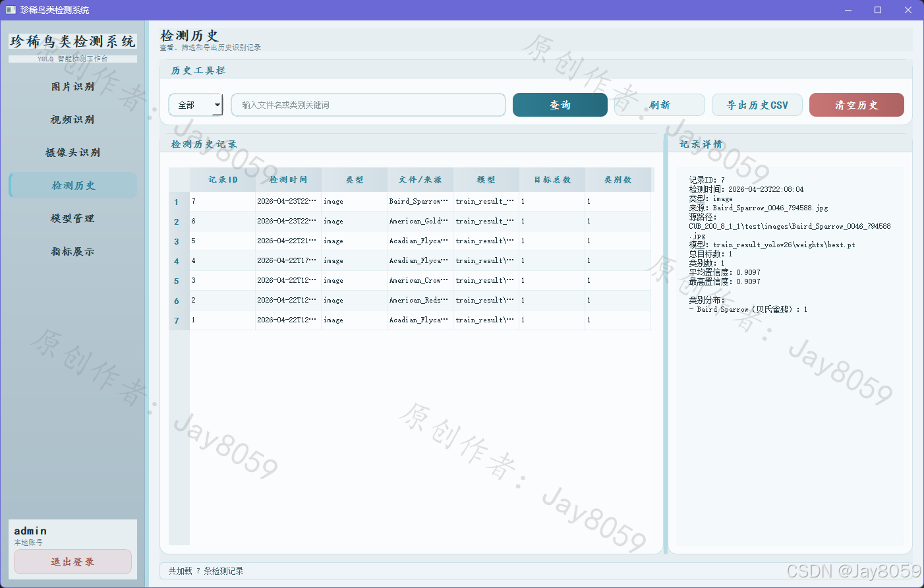
Task: Select row header number 4
Action: click(x=179, y=261)
